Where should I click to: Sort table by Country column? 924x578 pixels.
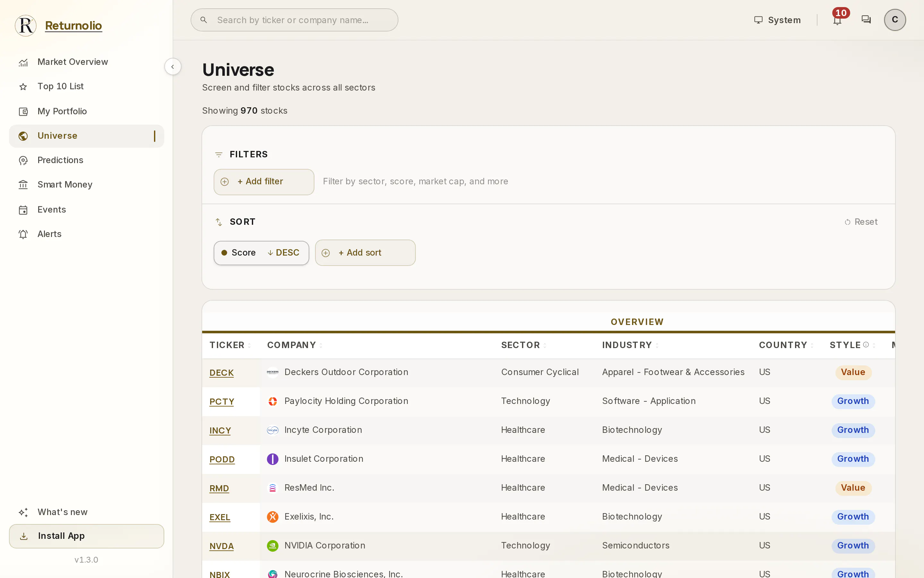(x=786, y=345)
